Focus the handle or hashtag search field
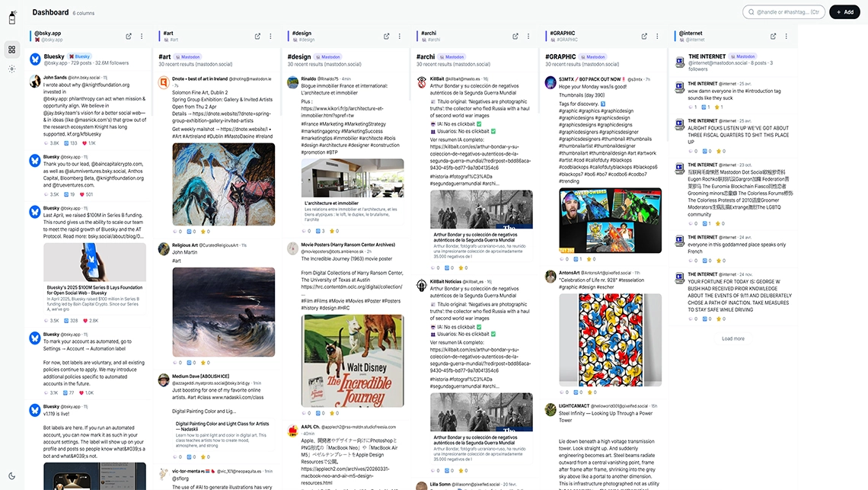The width and height of the screenshot is (868, 490). point(783,11)
